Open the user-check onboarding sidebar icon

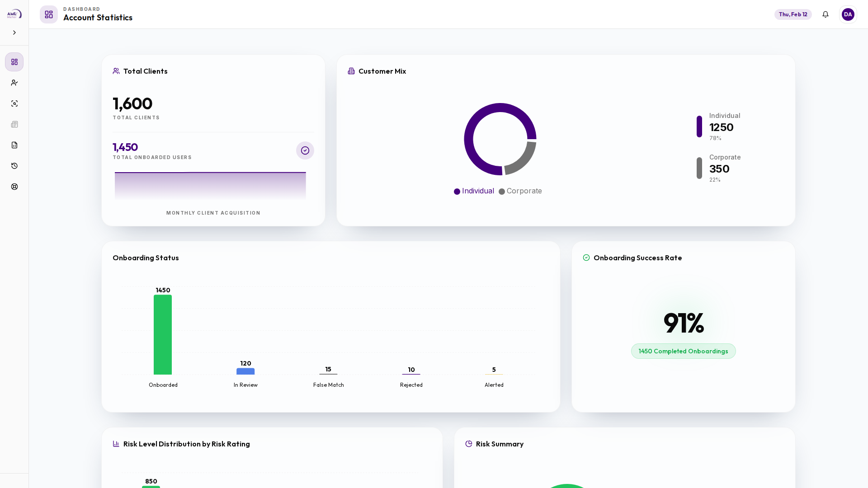(x=14, y=83)
